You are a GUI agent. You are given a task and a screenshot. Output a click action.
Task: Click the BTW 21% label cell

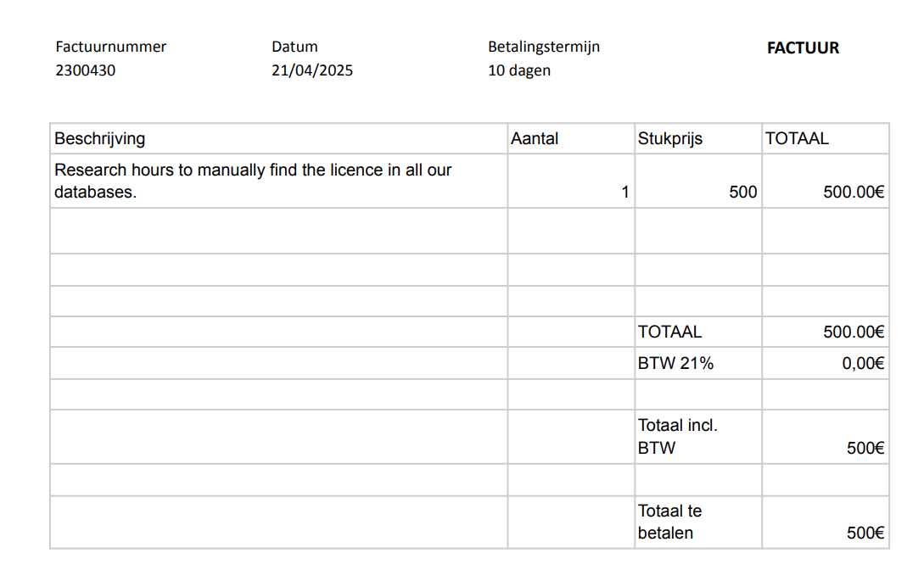pyautogui.click(x=698, y=363)
